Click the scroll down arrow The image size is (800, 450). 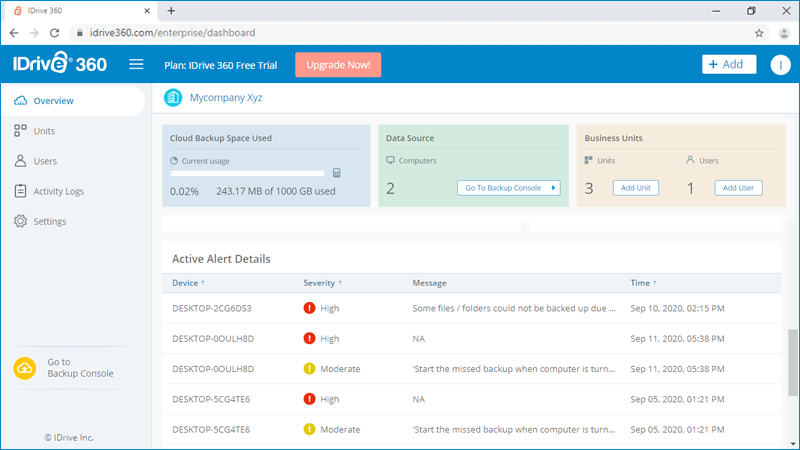792,444
